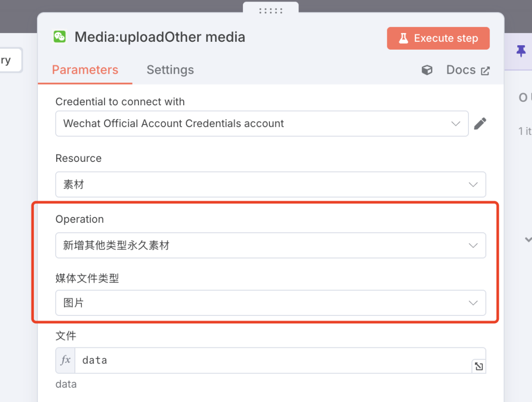Open the Docs link
This screenshot has width=532, height=402.
click(461, 70)
